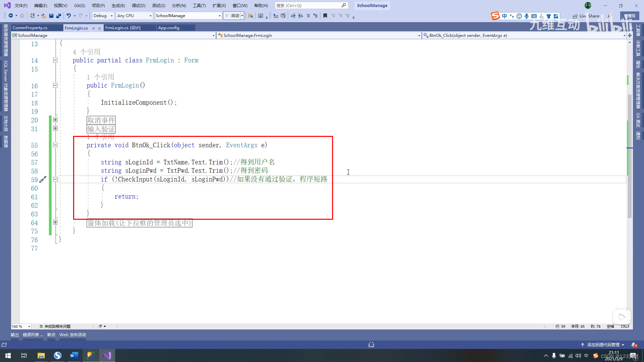Open the Word taskbar icon
Viewport: 644px width, 362px height.
(x=74, y=355)
